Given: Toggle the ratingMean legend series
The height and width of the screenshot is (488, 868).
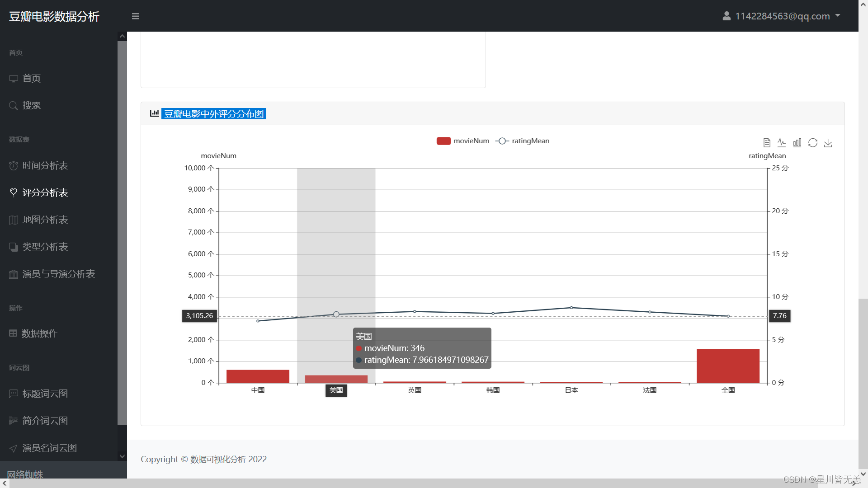Looking at the screenshot, I should click(x=522, y=141).
